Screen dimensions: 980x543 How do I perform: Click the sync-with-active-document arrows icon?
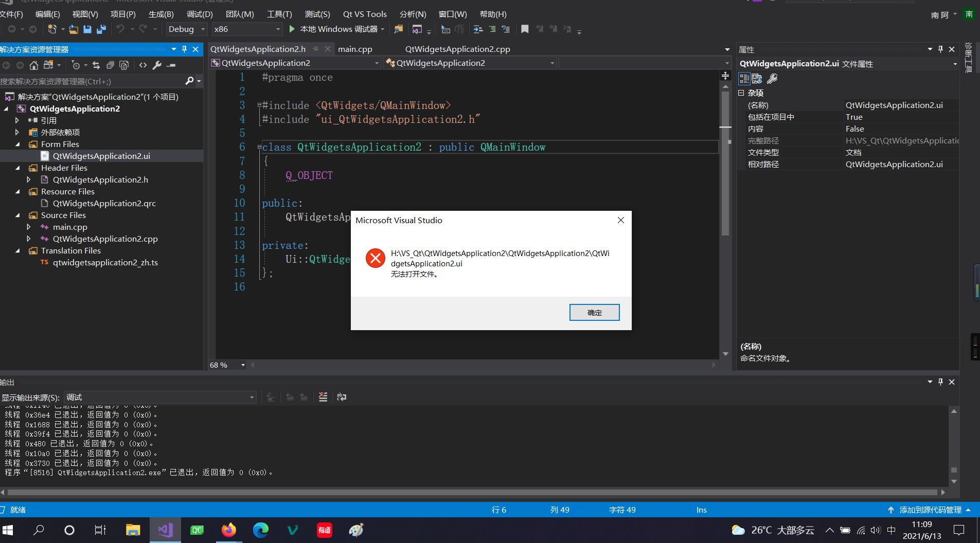(97, 65)
